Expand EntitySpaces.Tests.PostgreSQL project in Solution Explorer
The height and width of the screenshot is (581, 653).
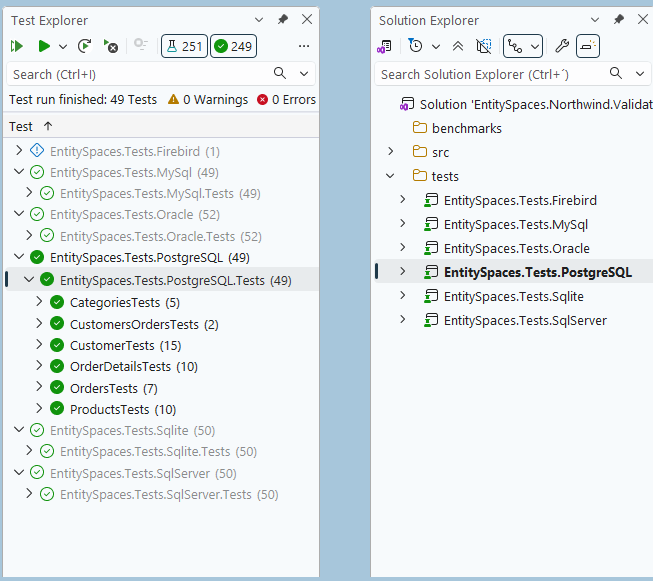pyautogui.click(x=402, y=271)
